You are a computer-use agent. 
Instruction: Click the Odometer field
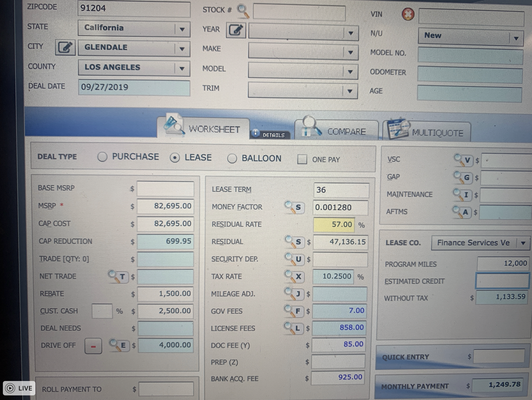tap(470, 75)
